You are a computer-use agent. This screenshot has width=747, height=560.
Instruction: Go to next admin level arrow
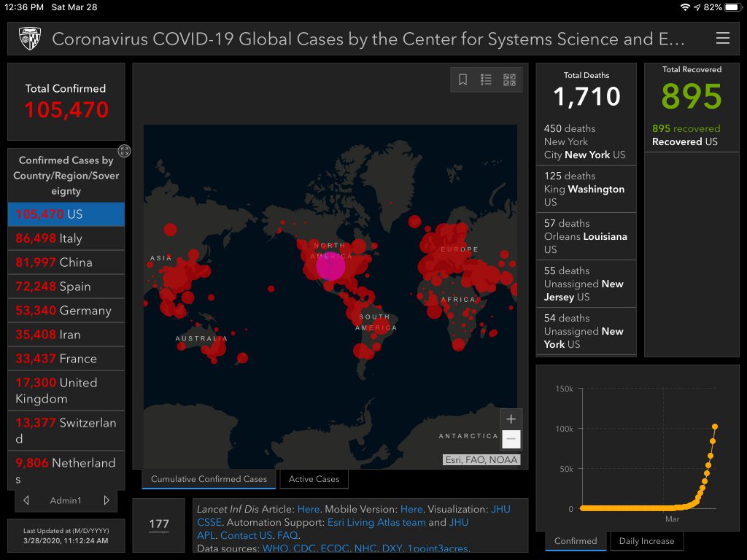(x=107, y=500)
